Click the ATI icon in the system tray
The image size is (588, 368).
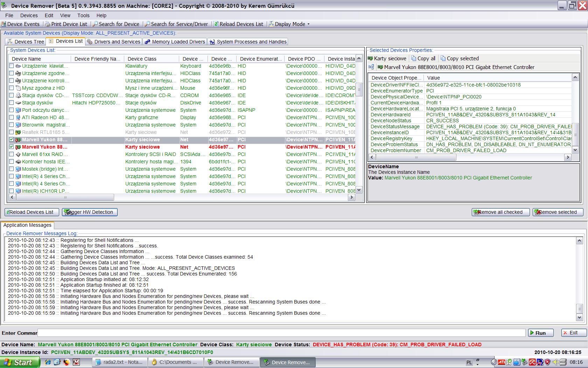[502, 362]
